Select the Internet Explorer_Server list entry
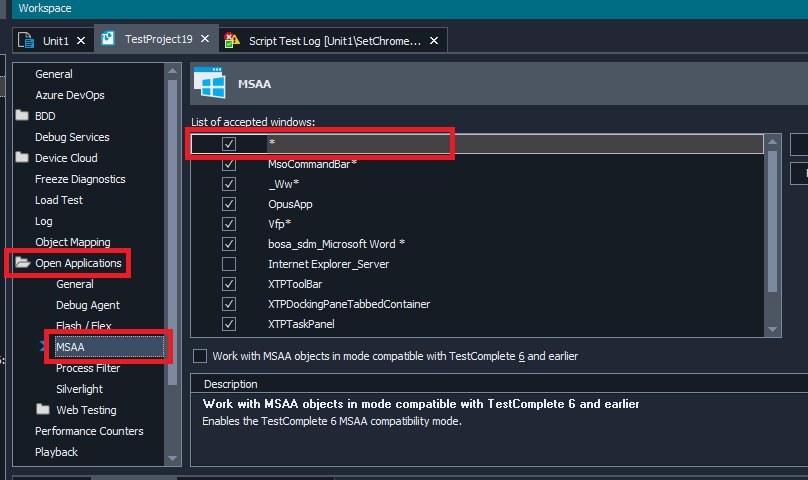The width and height of the screenshot is (808, 480). click(x=328, y=264)
